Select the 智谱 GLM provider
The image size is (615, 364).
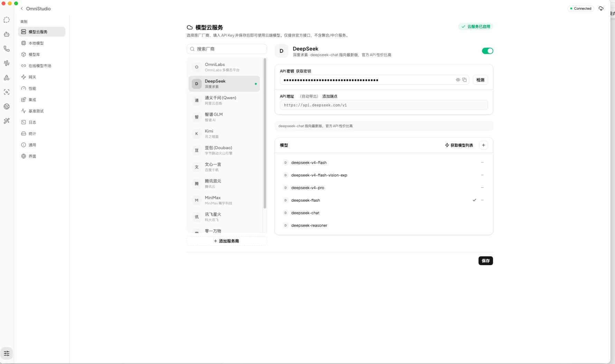click(x=224, y=117)
